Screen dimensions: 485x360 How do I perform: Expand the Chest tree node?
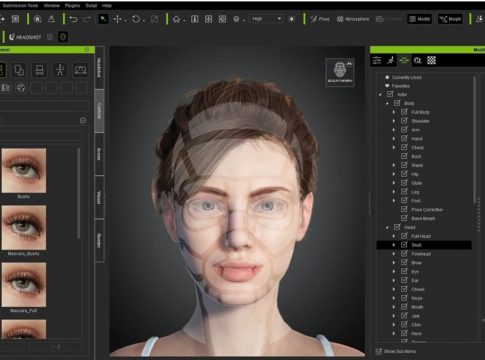click(x=394, y=147)
